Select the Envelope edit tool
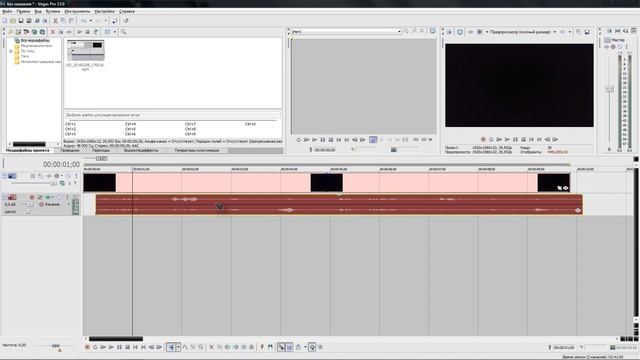 tap(185, 347)
